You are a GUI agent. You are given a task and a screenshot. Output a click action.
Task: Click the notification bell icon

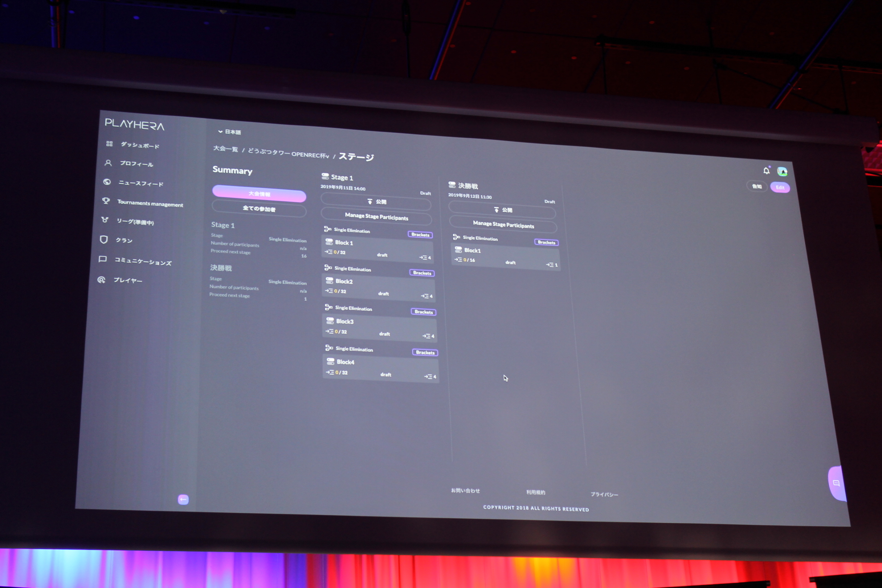coord(766,171)
